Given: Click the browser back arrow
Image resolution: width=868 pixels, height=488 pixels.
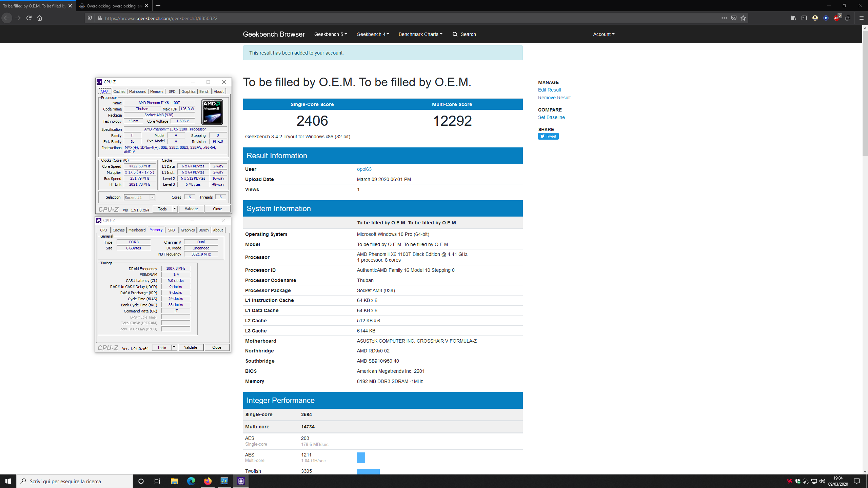Looking at the screenshot, I should 7,18.
